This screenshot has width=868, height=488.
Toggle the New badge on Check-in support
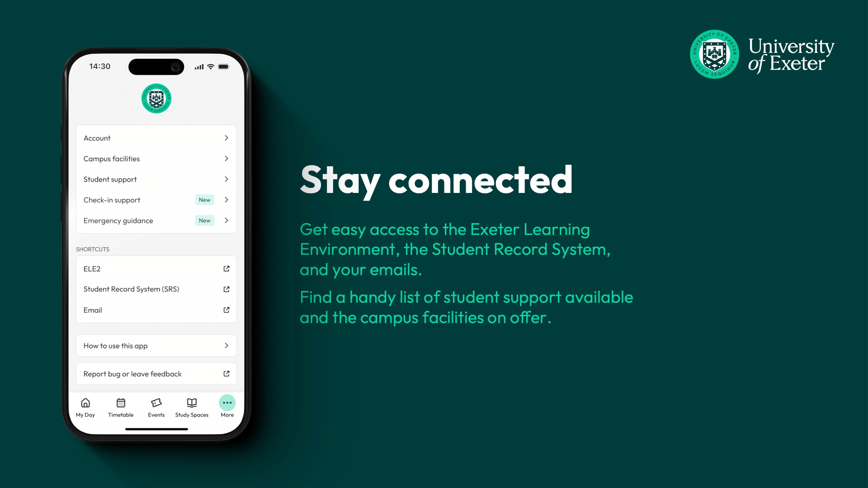pyautogui.click(x=204, y=200)
